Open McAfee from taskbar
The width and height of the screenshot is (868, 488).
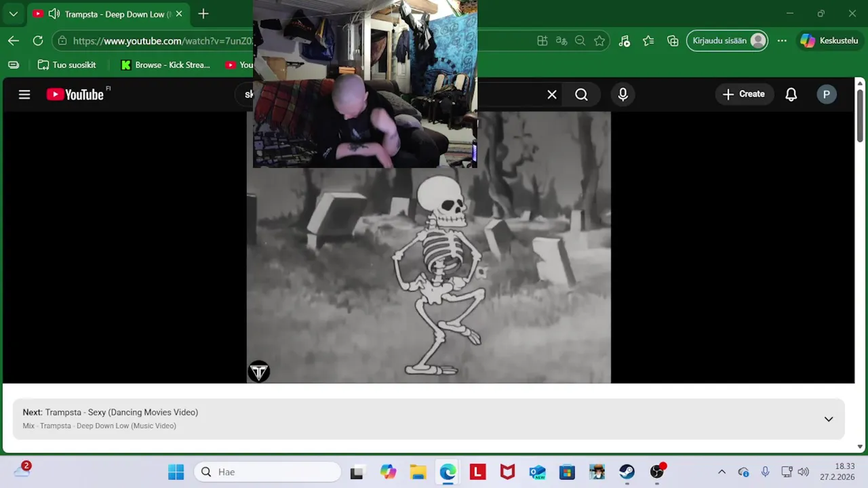[507, 472]
